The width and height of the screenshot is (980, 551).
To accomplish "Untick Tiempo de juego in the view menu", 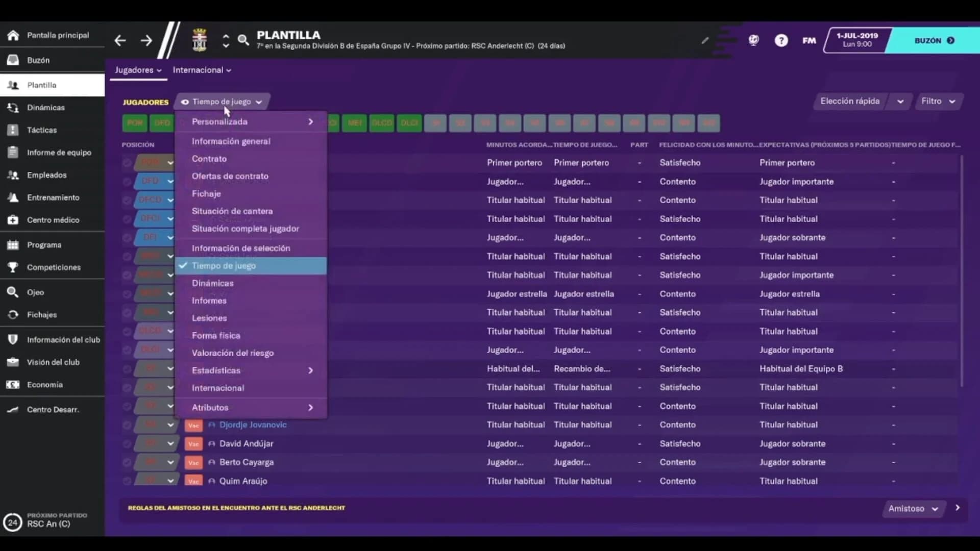I will [225, 266].
